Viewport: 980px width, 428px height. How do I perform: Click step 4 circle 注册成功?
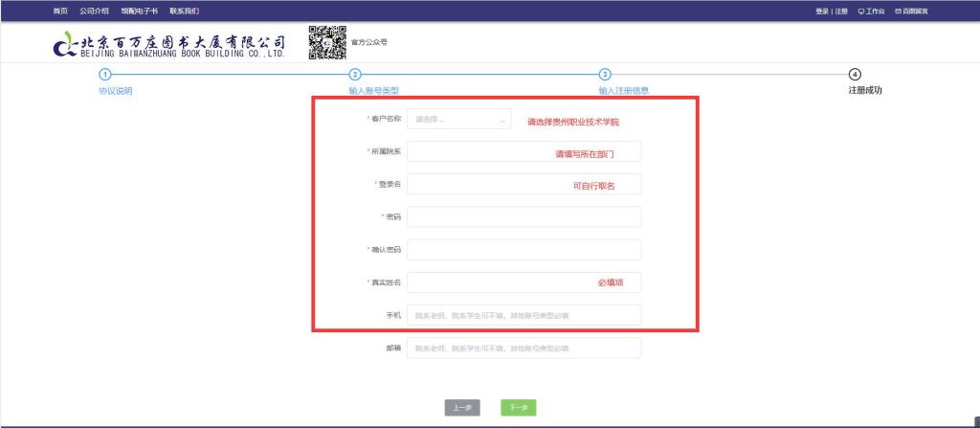pos(855,75)
